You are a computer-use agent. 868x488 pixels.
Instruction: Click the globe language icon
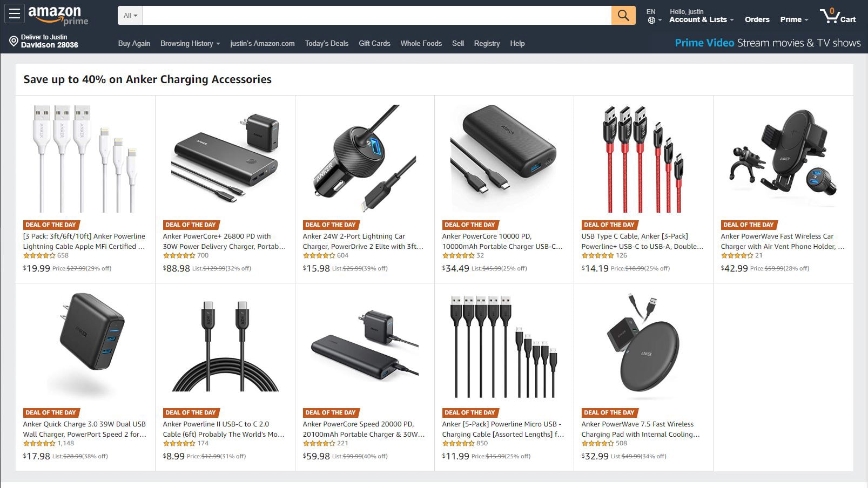651,21
